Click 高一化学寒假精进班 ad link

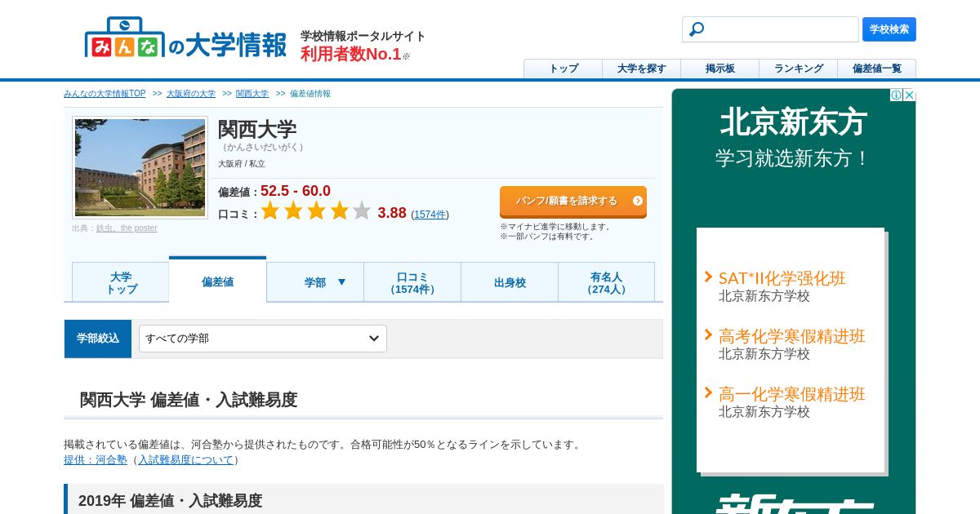tap(791, 394)
